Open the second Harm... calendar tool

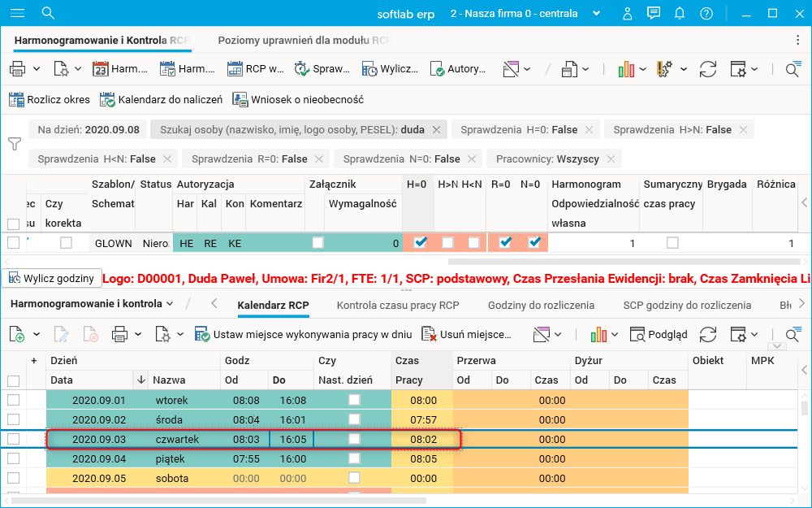(x=187, y=69)
